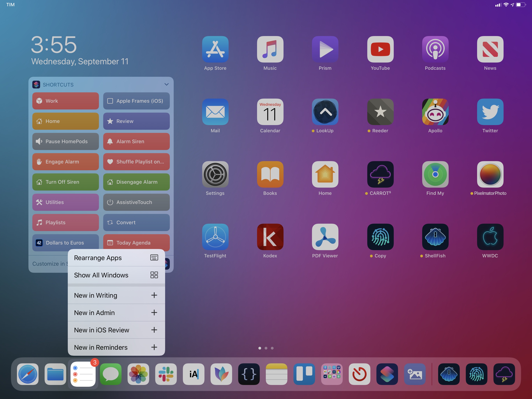The image size is (532, 399).
Task: Run the Convert shortcut
Action: [136, 222]
